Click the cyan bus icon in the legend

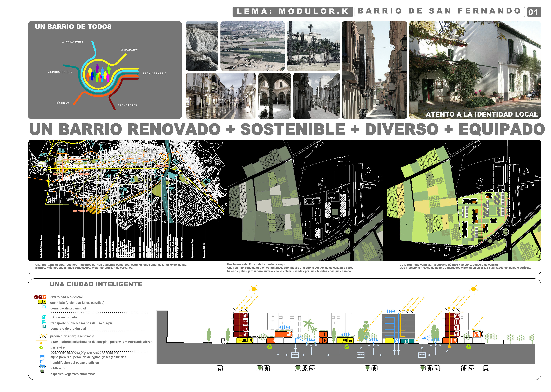(44, 322)
